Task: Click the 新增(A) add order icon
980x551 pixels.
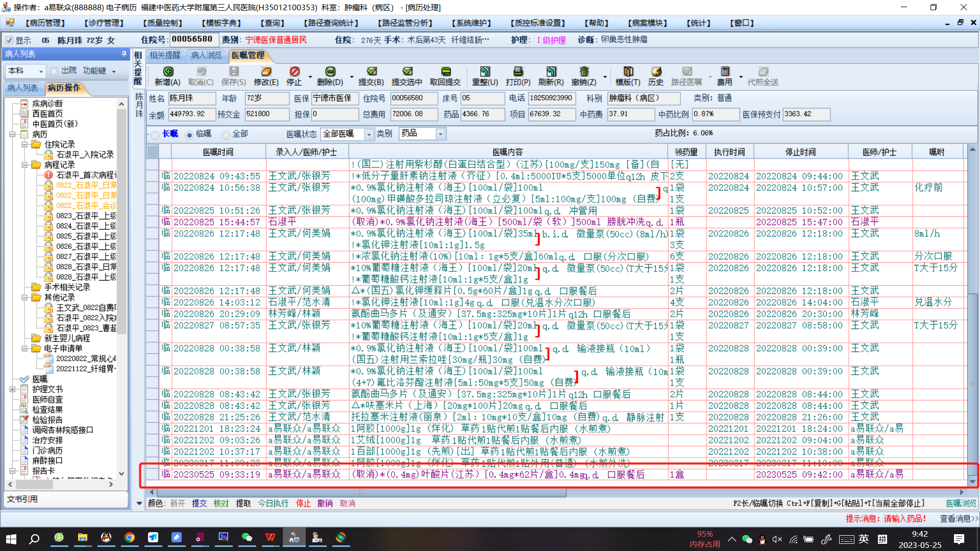Action: (168, 72)
